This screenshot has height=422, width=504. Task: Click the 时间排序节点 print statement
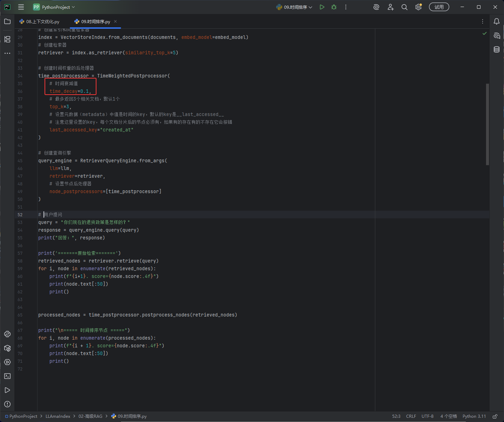[x=84, y=330]
